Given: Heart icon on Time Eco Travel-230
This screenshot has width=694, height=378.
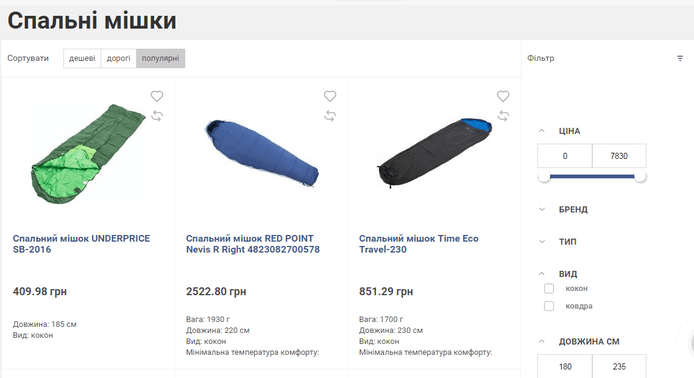Looking at the screenshot, I should tap(503, 96).
